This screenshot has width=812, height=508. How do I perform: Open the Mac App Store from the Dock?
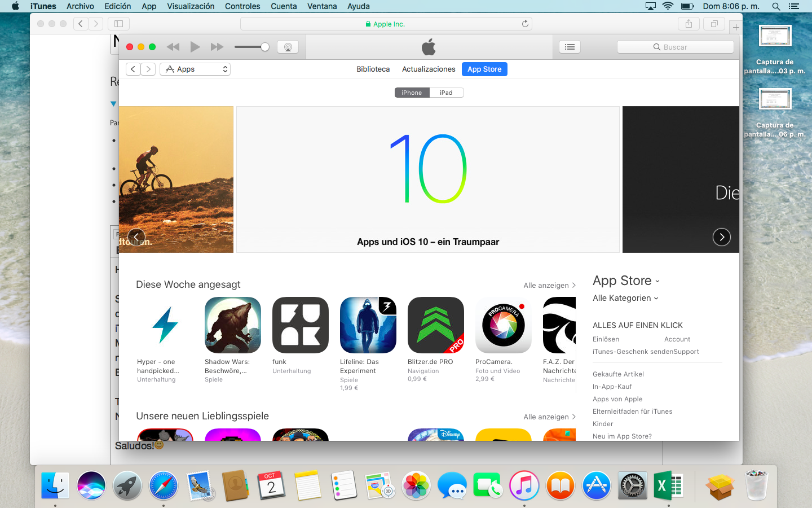click(x=597, y=485)
